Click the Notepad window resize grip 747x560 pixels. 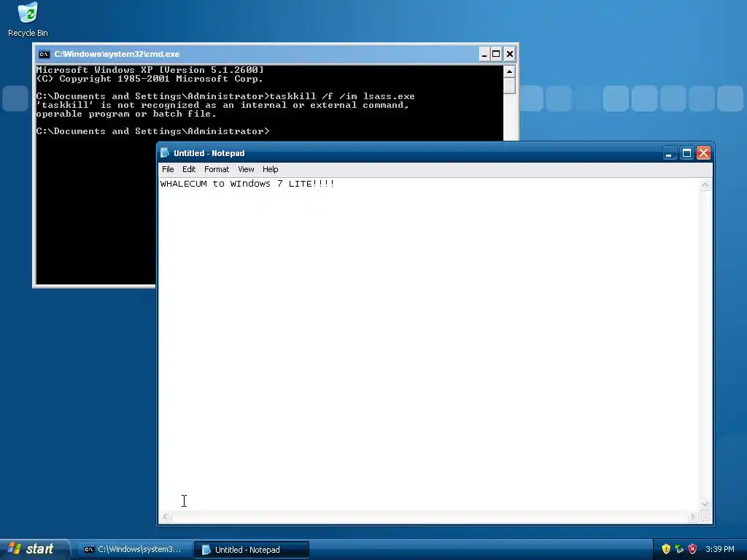[705, 517]
